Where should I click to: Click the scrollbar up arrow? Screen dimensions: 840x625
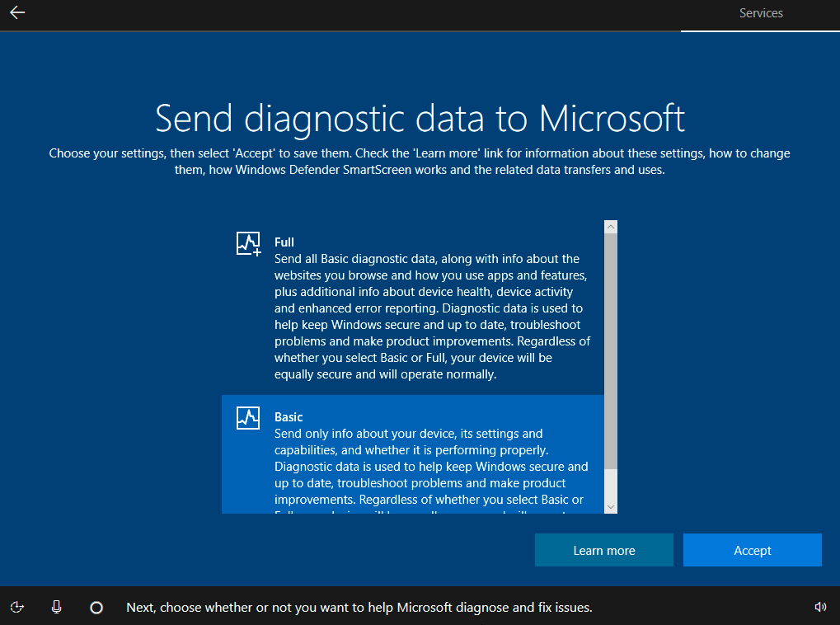(611, 227)
